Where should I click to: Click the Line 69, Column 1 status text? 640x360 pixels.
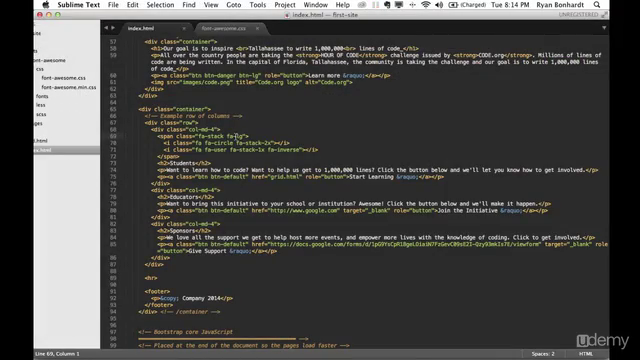pyautogui.click(x=57, y=354)
